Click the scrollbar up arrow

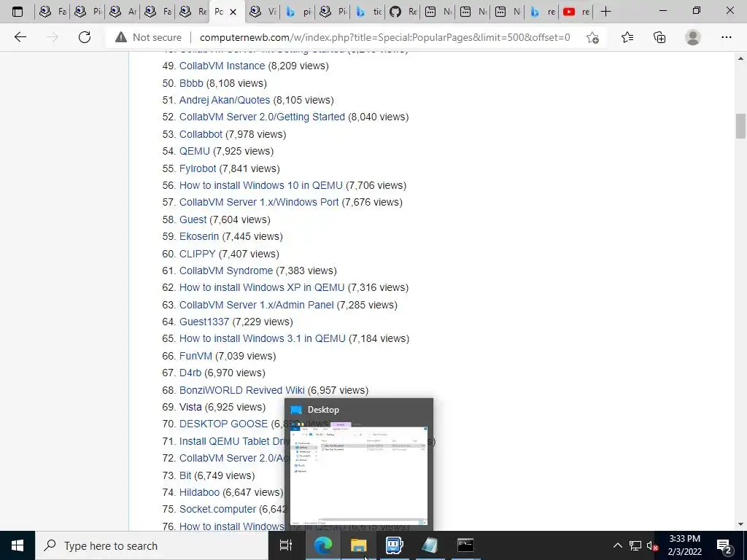740,58
